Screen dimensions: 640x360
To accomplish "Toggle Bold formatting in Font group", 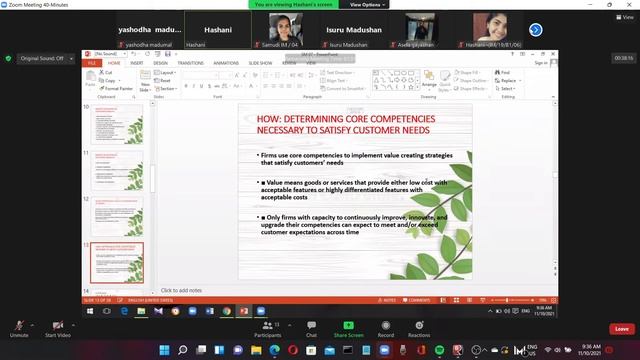I will 186,86.
